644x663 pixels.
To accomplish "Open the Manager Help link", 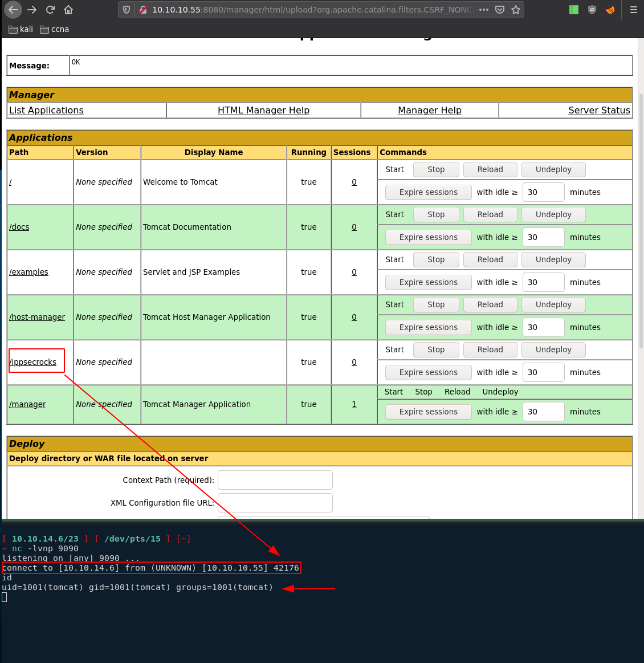I will 430,111.
